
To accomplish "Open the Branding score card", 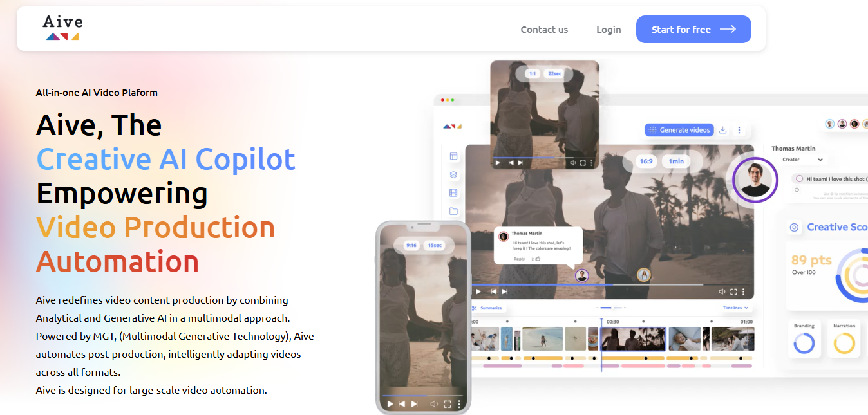I will [x=804, y=338].
